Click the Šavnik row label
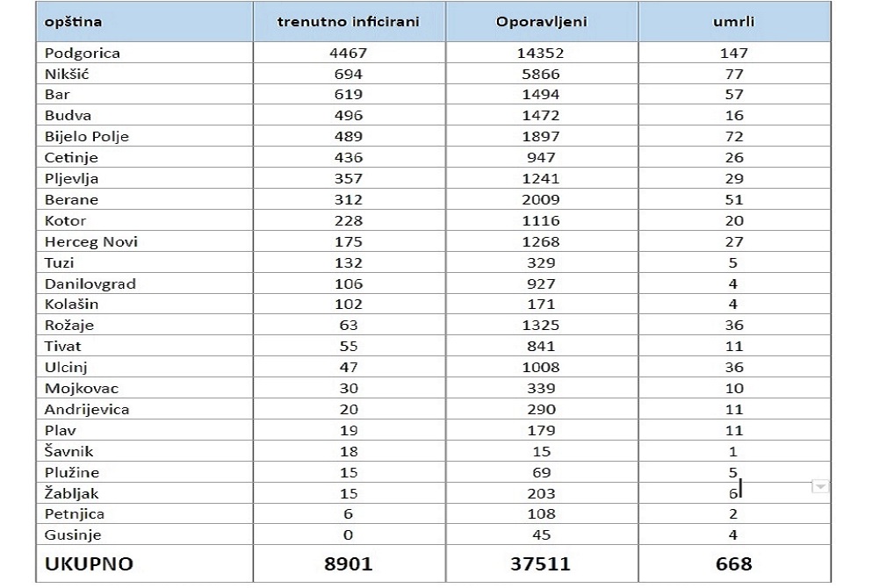Viewport: 872px width, 588px height. (69, 451)
